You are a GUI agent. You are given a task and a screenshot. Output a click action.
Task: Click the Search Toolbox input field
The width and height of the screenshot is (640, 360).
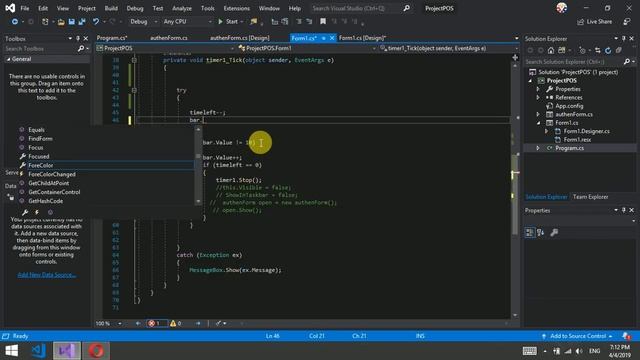(40, 49)
